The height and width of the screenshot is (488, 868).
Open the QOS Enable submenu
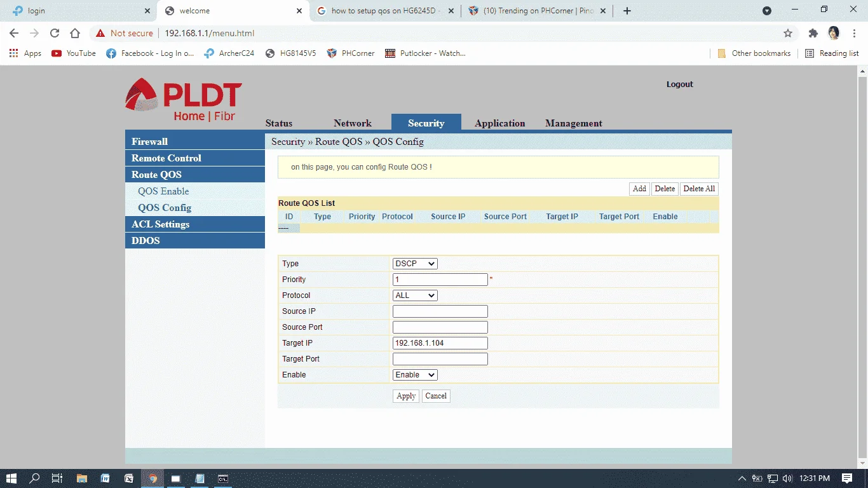(163, 191)
